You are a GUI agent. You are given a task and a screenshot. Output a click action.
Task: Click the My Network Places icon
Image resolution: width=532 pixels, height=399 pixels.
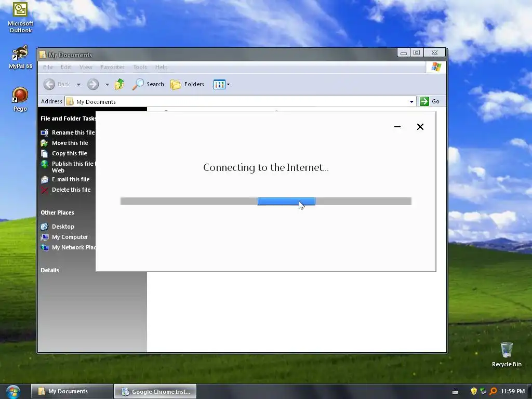[45, 248]
